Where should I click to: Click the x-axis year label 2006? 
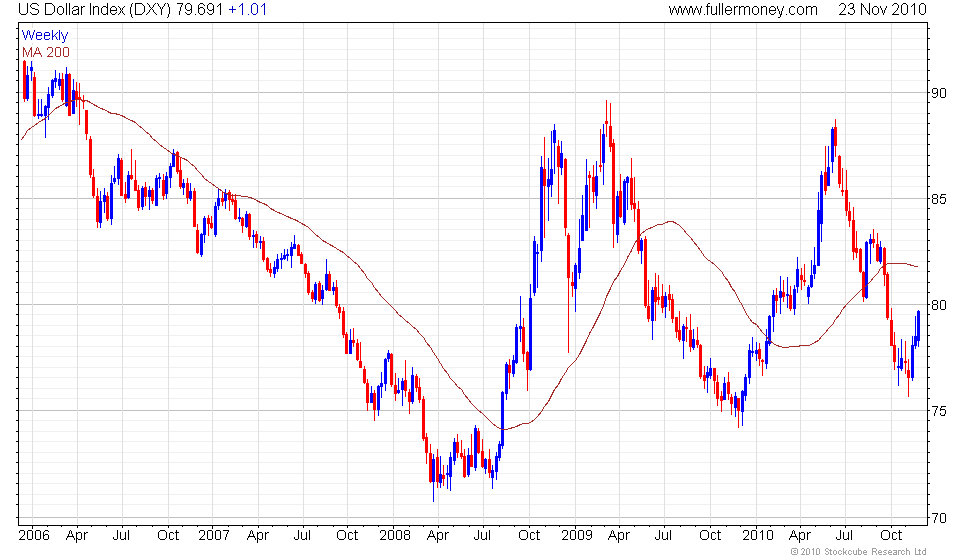(34, 536)
